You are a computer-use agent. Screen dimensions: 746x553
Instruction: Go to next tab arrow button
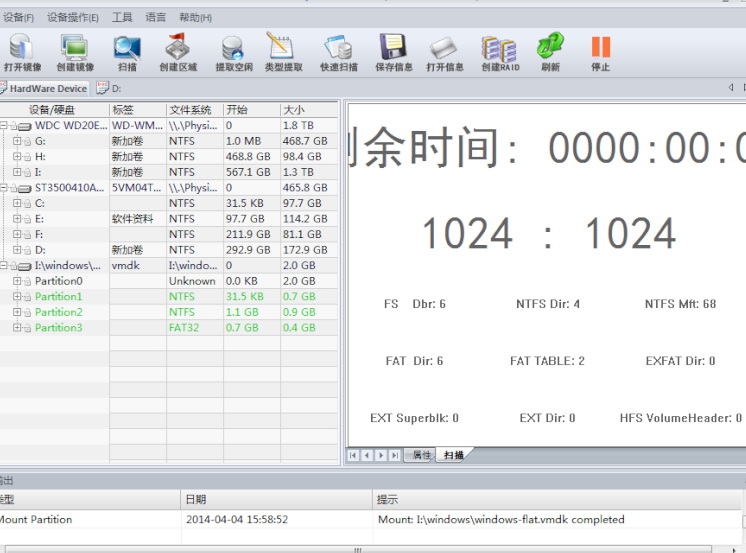(381, 455)
